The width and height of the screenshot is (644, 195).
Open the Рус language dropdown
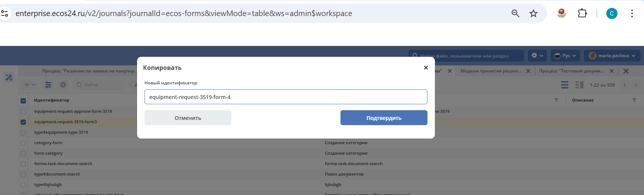click(565, 56)
